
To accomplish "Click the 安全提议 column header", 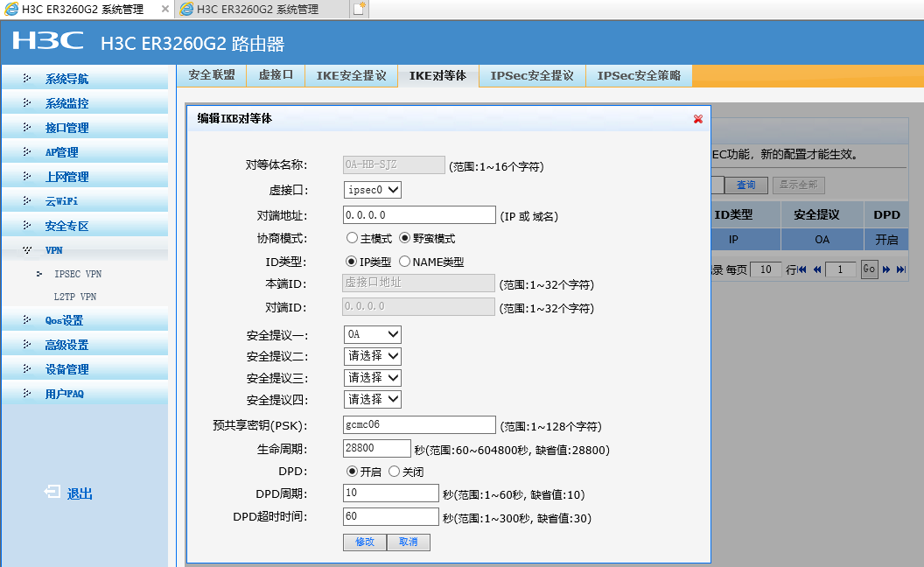I will (822, 214).
